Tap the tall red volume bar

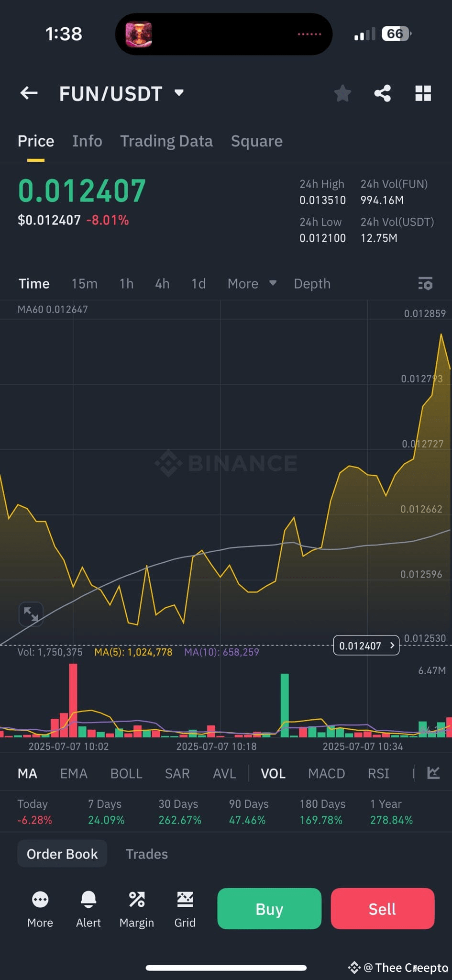pos(73,700)
